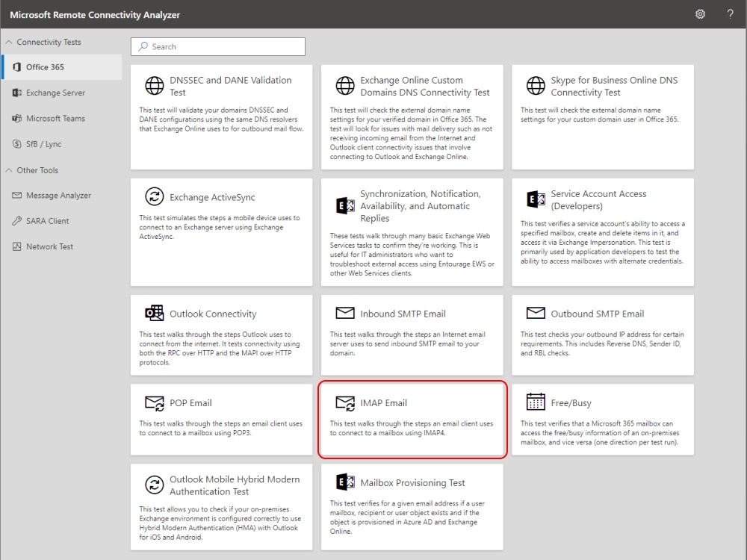This screenshot has height=560, width=747.
Task: Click the Inbound SMTP Email description text
Action: coord(407,343)
